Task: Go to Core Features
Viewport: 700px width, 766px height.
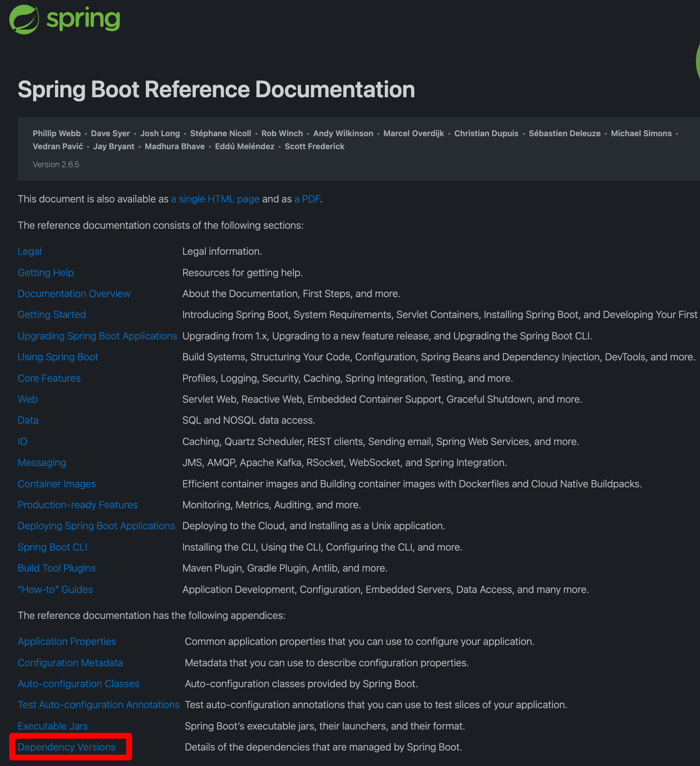Action: click(49, 378)
